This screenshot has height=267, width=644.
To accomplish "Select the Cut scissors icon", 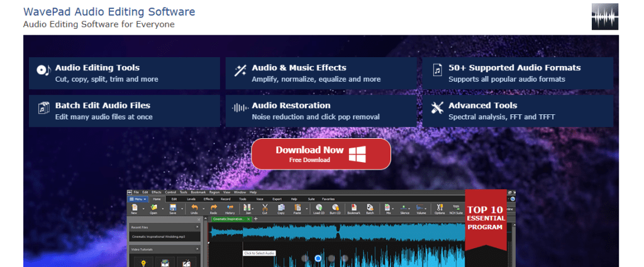I will click(x=265, y=207).
